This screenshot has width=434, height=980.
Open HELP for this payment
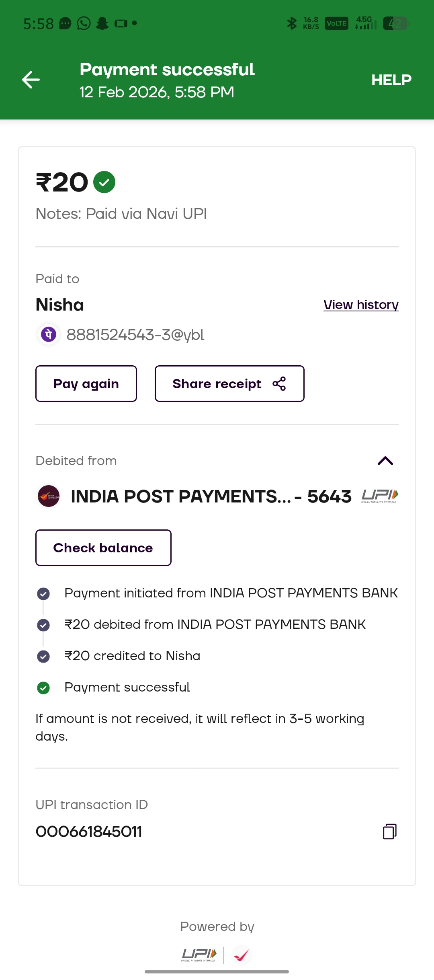[391, 80]
